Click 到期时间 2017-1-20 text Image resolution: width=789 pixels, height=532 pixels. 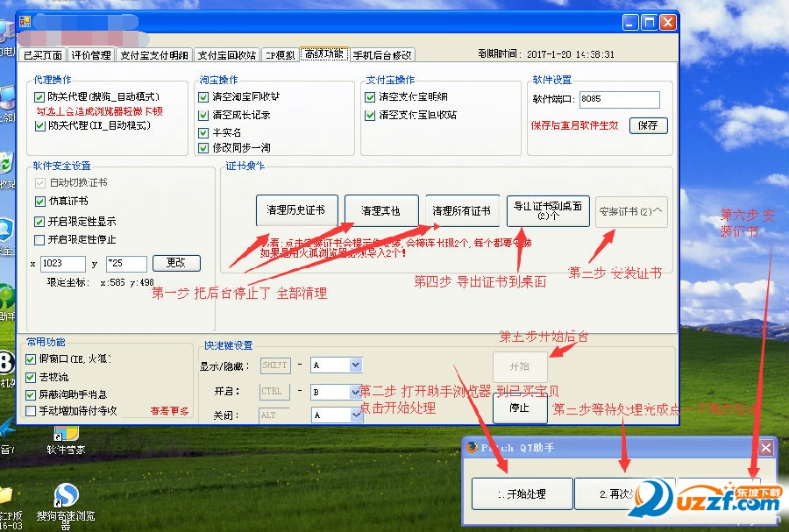546,54
